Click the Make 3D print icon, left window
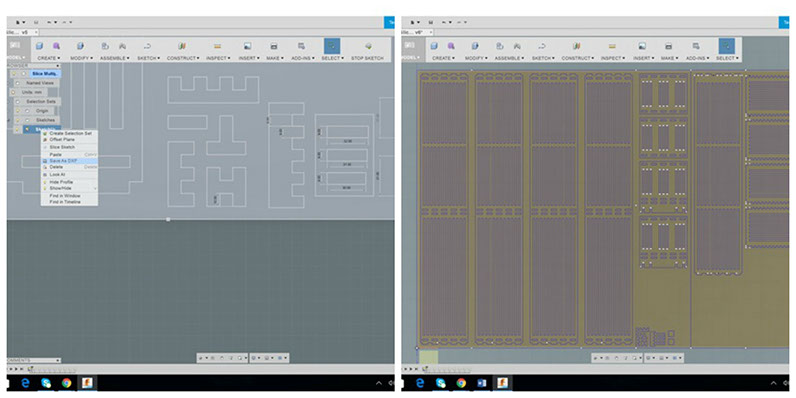 tap(274, 46)
